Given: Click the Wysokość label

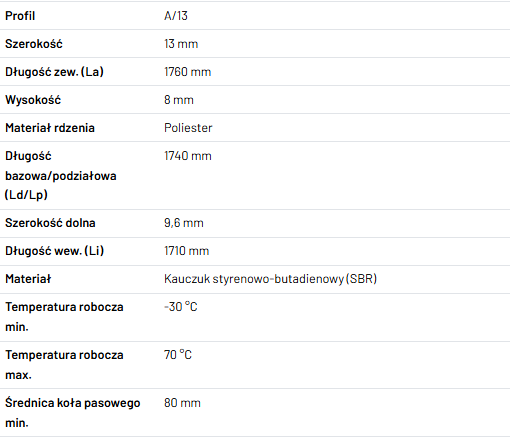Looking at the screenshot, I should pos(33,100).
